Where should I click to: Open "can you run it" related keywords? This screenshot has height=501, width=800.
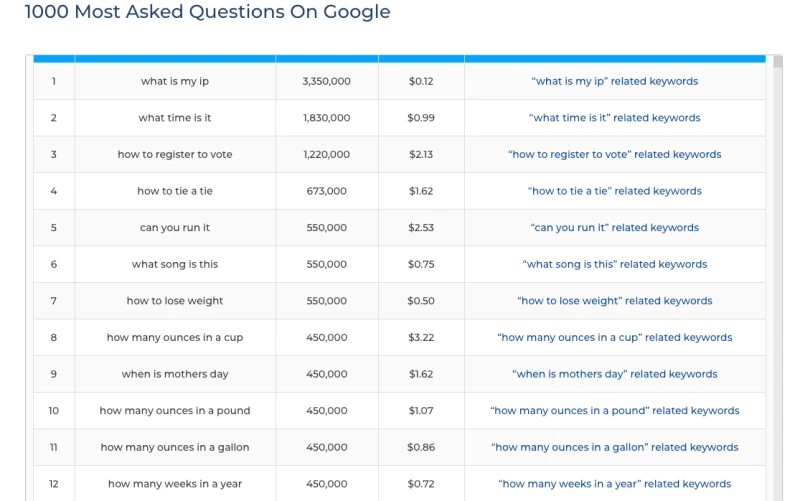(614, 228)
